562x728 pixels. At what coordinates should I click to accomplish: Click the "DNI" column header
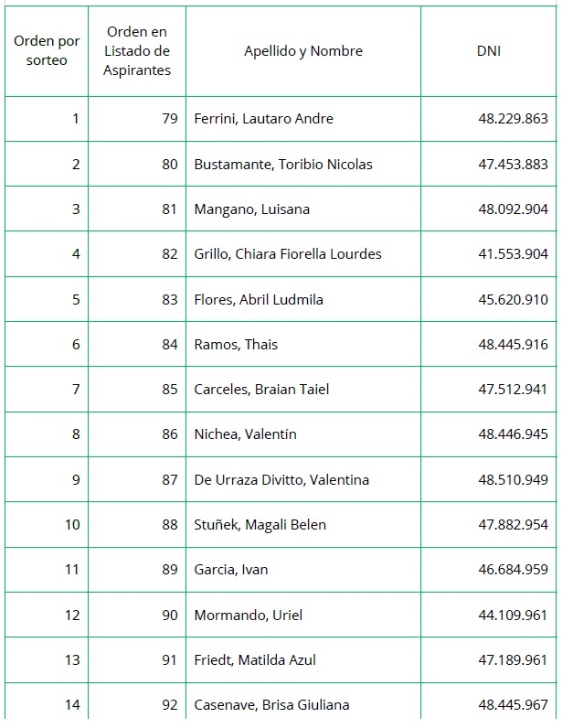pos(488,51)
